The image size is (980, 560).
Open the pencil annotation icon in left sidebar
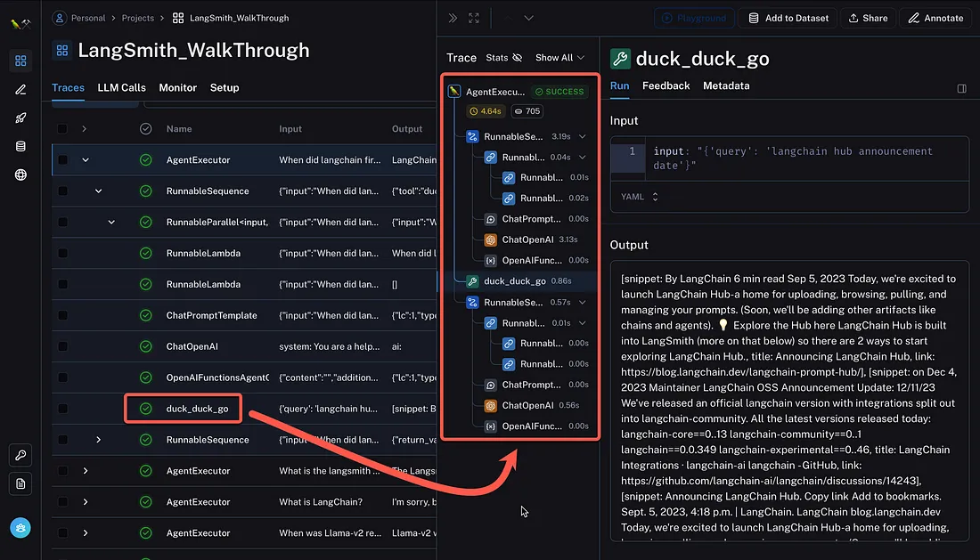[20, 90]
